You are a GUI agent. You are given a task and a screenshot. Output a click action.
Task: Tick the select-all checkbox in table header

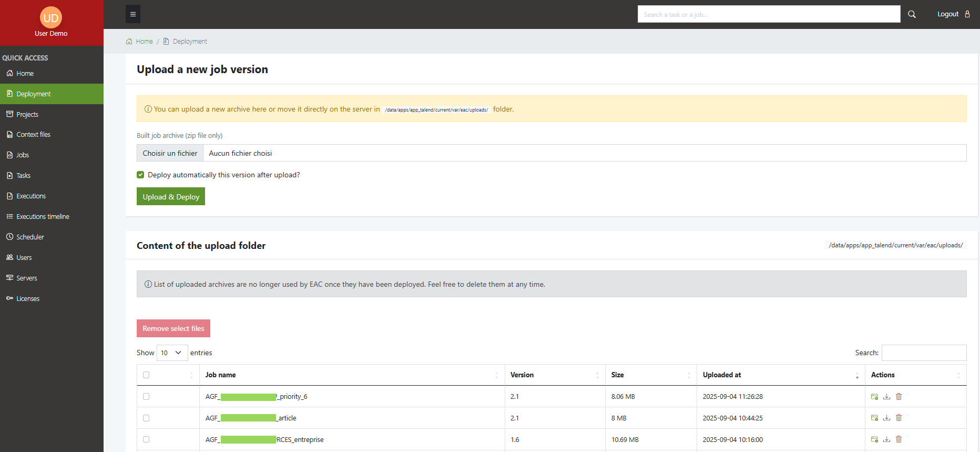(146, 375)
